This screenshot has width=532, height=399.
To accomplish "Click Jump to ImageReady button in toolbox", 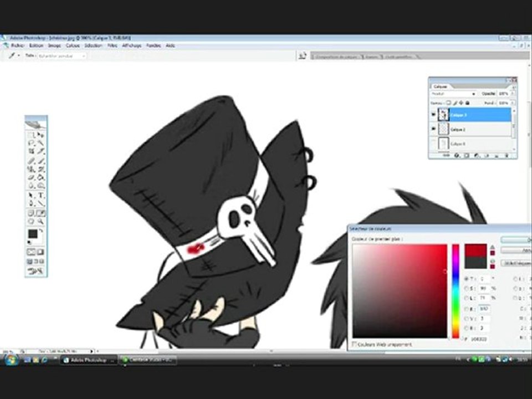I will [35, 271].
